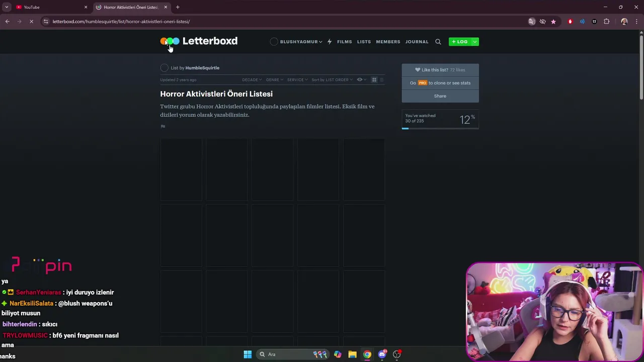The height and width of the screenshot is (362, 644).
Task: Close the YouTube tab
Action: 86,7
